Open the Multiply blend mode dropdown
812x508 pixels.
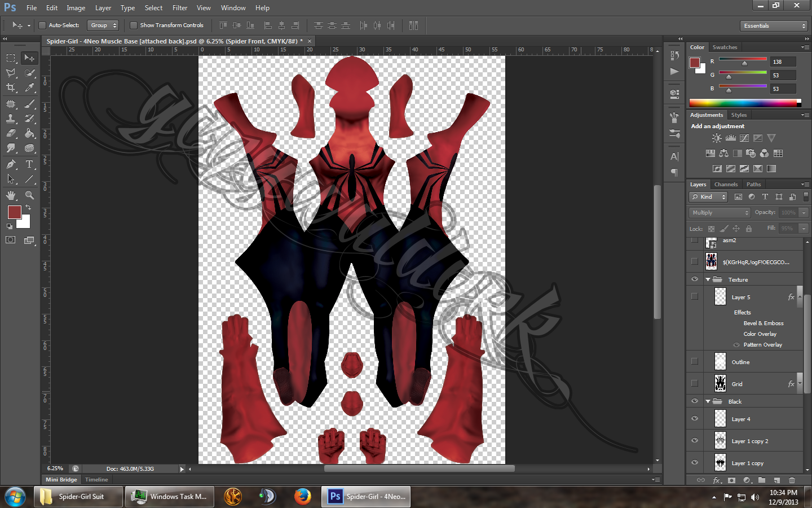point(720,213)
